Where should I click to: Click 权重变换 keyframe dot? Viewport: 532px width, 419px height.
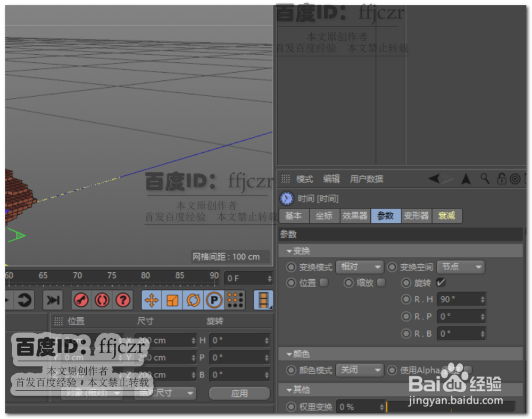coord(291,407)
